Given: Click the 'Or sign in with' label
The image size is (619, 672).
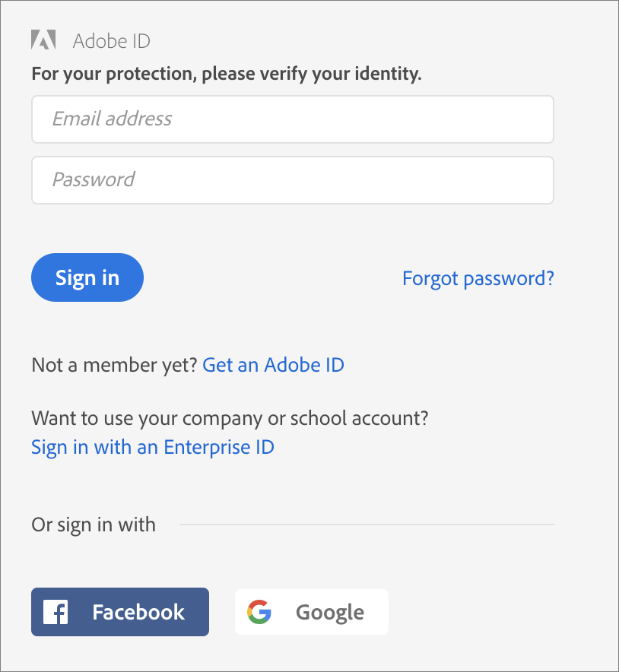Looking at the screenshot, I should click(93, 525).
